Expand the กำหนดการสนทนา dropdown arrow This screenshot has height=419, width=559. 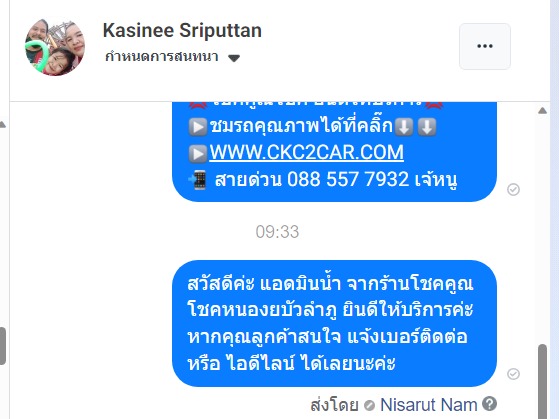[234, 58]
